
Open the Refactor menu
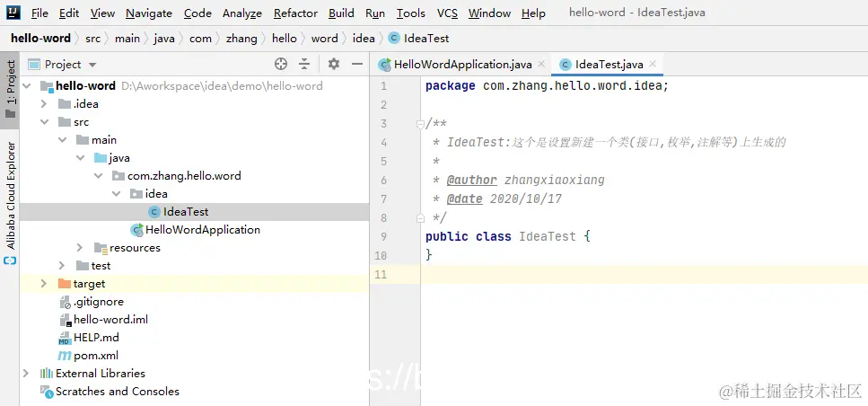click(x=295, y=13)
